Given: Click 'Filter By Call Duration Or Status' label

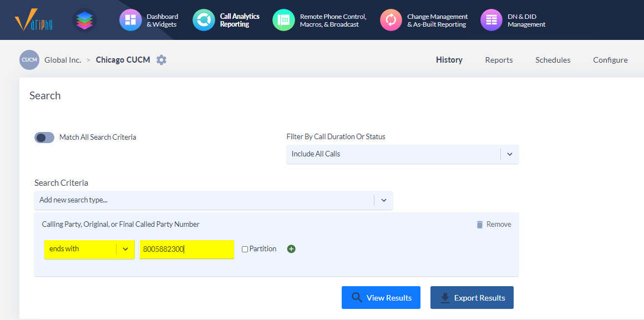Looking at the screenshot, I should pyautogui.click(x=336, y=137).
